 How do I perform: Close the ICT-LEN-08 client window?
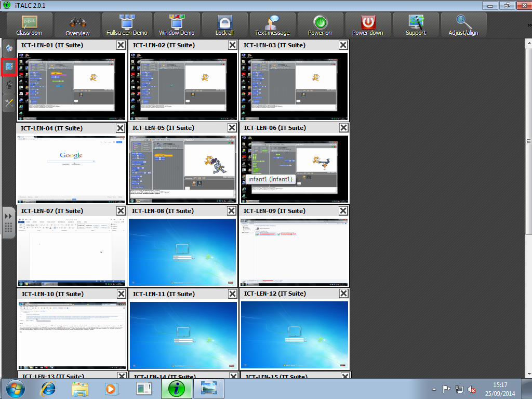(232, 211)
